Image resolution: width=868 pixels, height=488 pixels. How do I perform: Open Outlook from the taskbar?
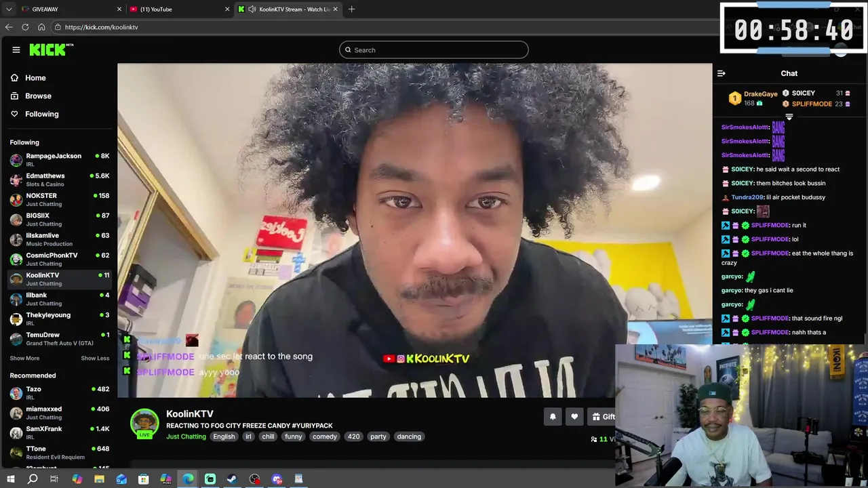pos(121,479)
